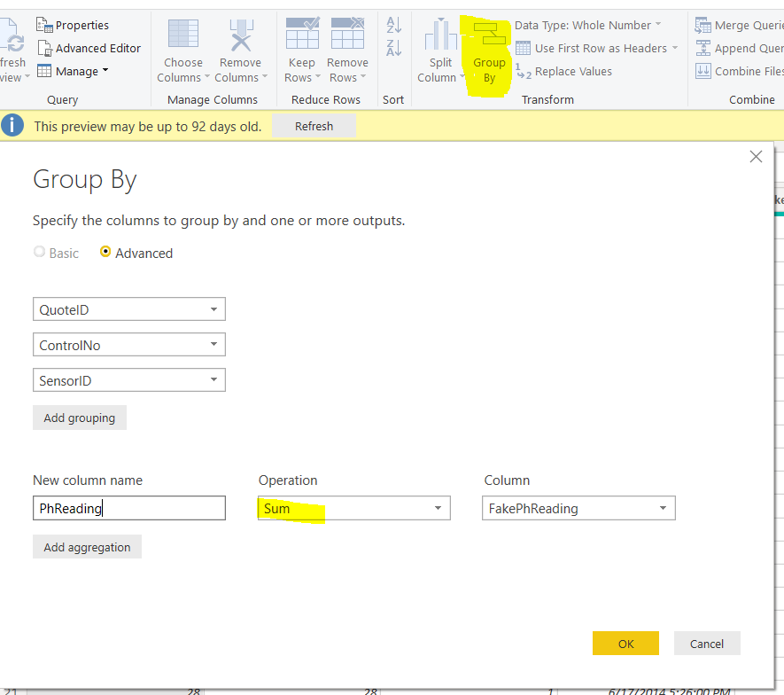Screen dimensions: 784x695
Task: Select the Basic radio option
Action: [x=39, y=253]
